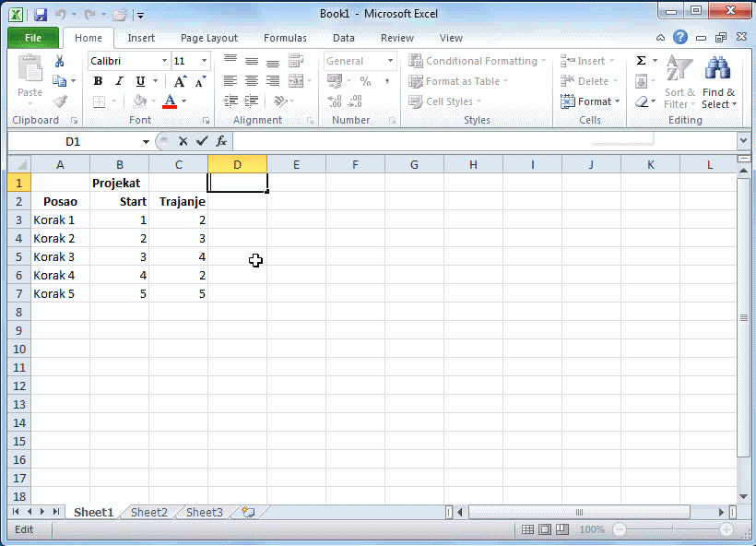Image resolution: width=756 pixels, height=546 pixels.
Task: Click the Sort & Filter icon
Action: (679, 80)
